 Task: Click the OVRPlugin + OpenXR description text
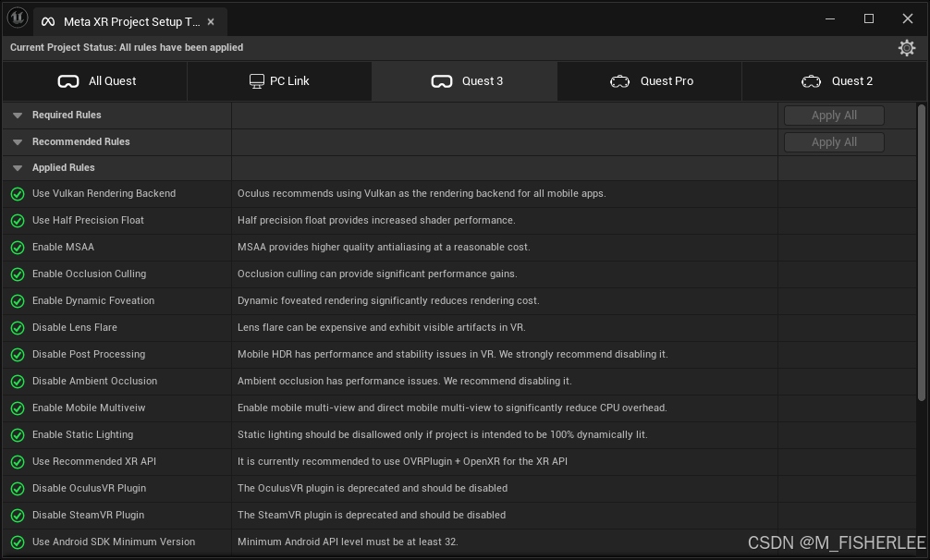click(x=402, y=461)
